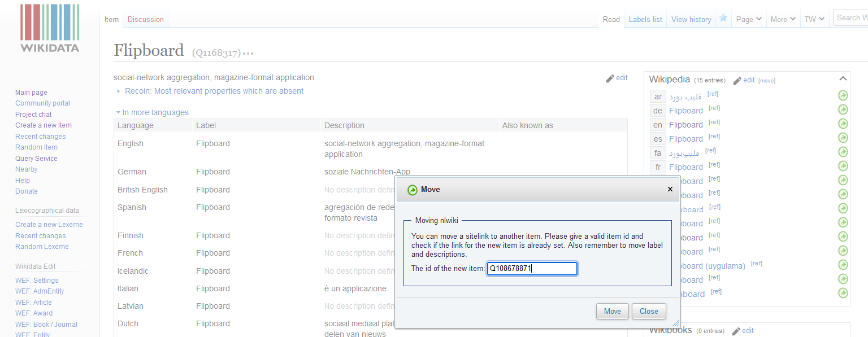The height and width of the screenshot is (337, 868).
Task: Open WEF: Article link
Action: pos(33,303)
